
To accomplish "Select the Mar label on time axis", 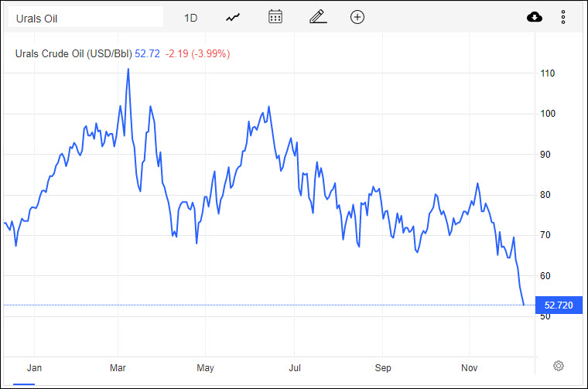I will 119,367.
